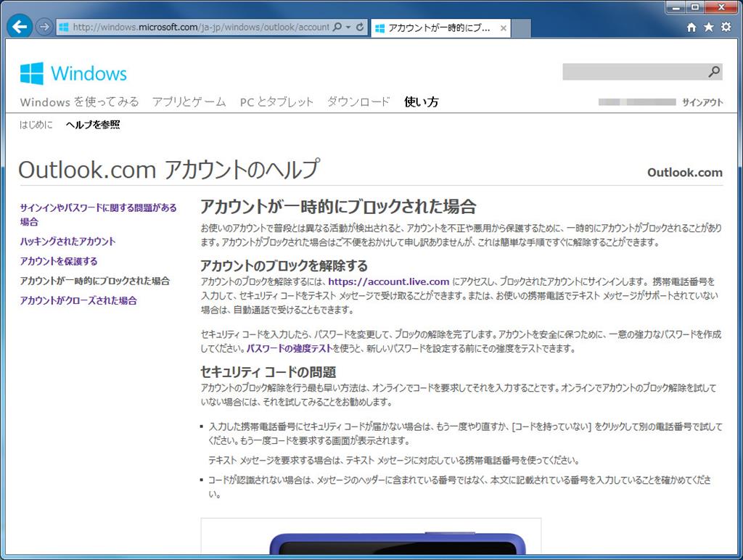Viewport: 743px width, 560px height.
Task: Click the Refresh page icon
Action: pyautogui.click(x=360, y=27)
